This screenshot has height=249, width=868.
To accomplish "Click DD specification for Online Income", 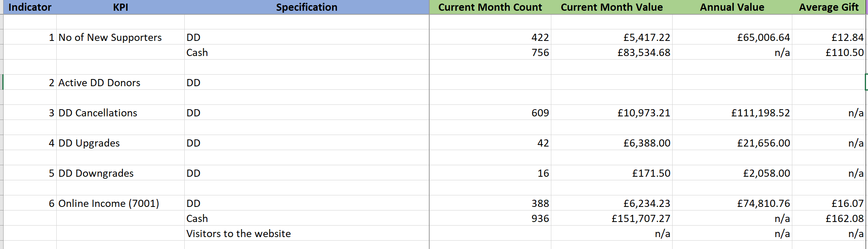I will click(x=307, y=203).
